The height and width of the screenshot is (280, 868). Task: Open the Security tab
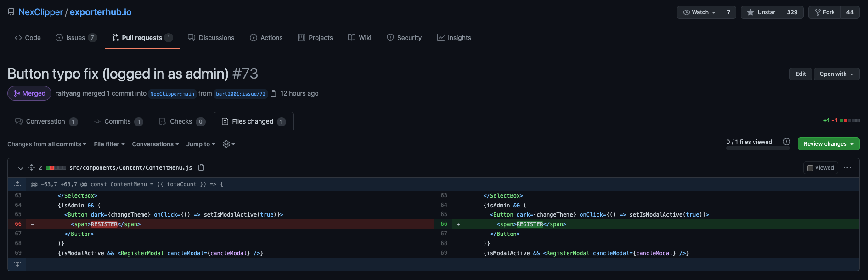(404, 38)
